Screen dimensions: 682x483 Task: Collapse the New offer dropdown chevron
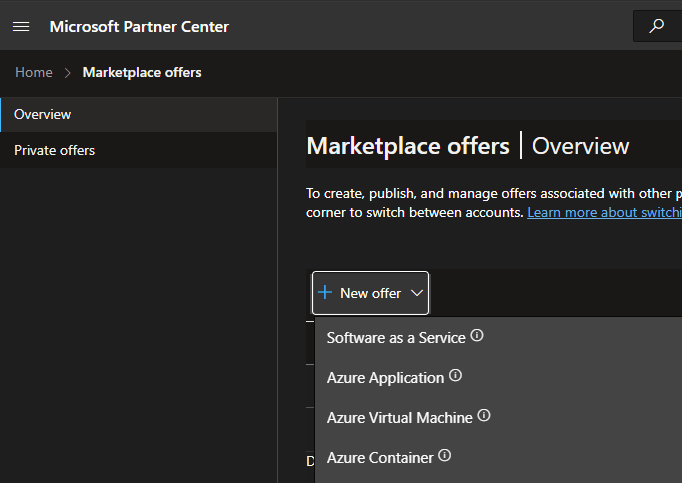(417, 293)
